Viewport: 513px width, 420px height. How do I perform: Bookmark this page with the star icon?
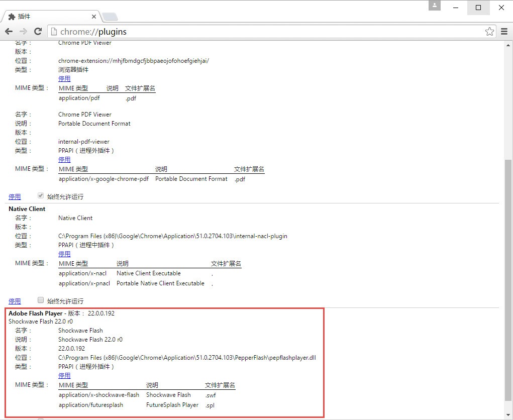click(x=489, y=32)
